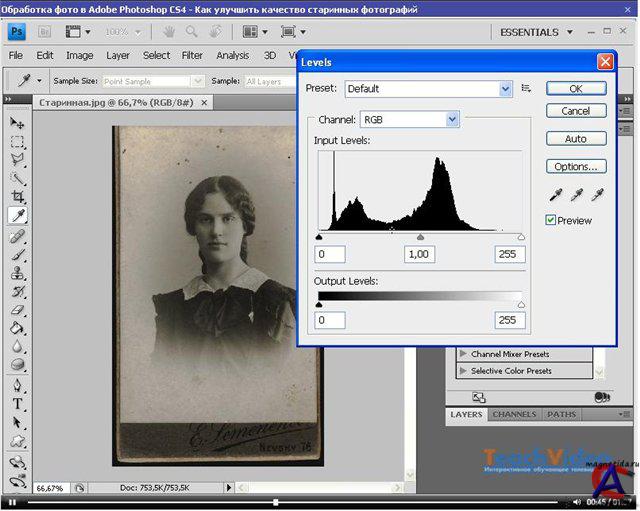Expand the Channel Mixer Presets group
Image resolution: width=640 pixels, height=511 pixels.
point(463,354)
